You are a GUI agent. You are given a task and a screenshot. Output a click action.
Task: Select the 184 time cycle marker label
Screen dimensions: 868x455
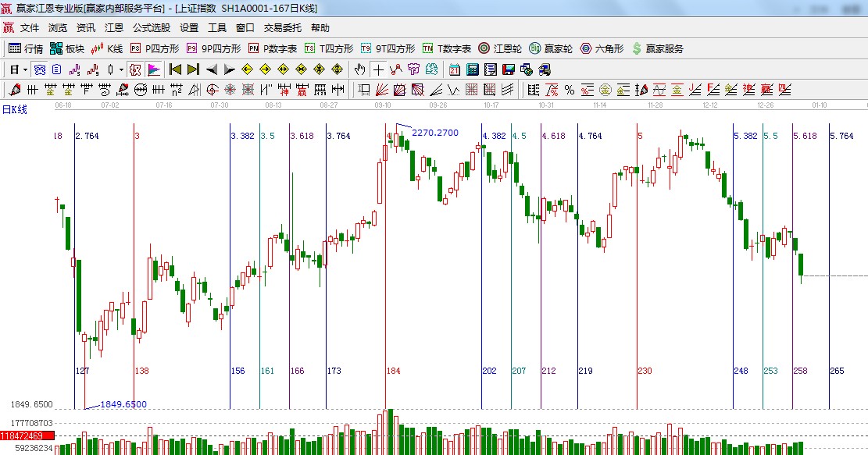tap(393, 371)
